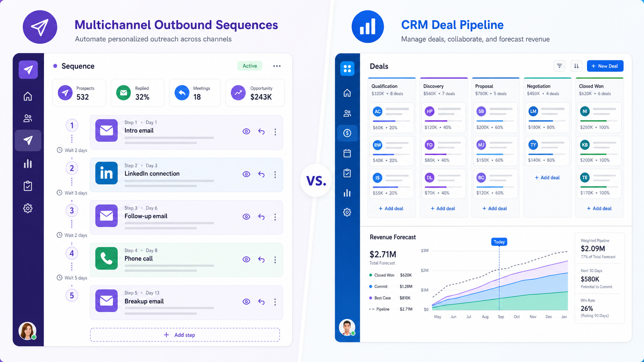644x362 pixels.
Task: Open the AC deal card worth $60K
Action: coord(392,118)
